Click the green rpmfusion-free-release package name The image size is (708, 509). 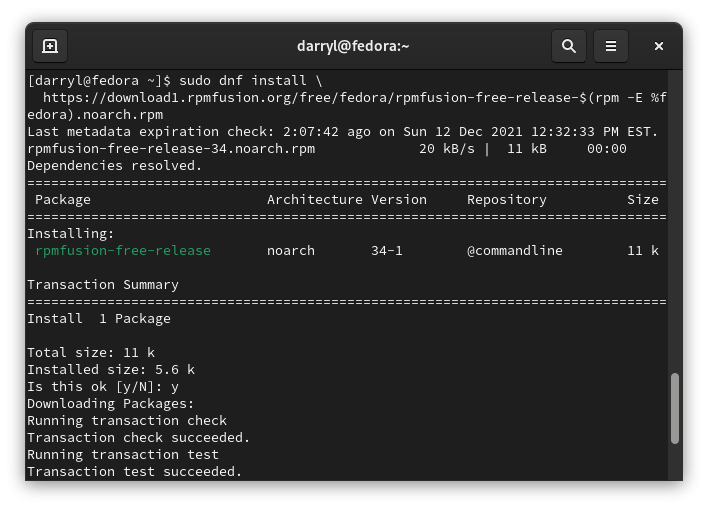123,251
